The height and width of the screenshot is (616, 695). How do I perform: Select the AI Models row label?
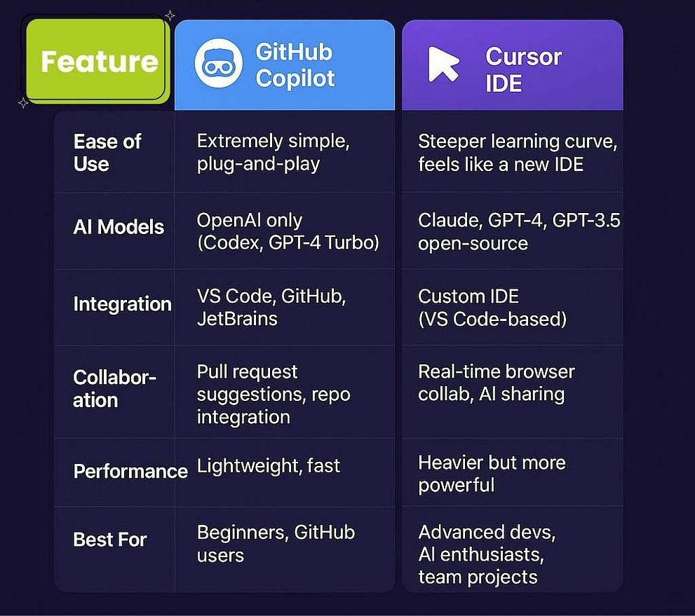(x=119, y=227)
